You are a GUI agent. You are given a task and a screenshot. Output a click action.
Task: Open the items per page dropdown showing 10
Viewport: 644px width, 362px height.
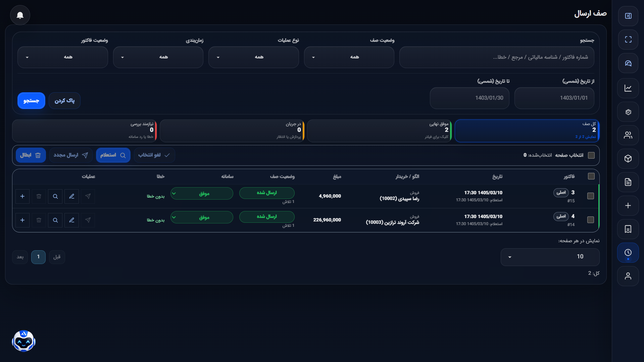coord(550,257)
